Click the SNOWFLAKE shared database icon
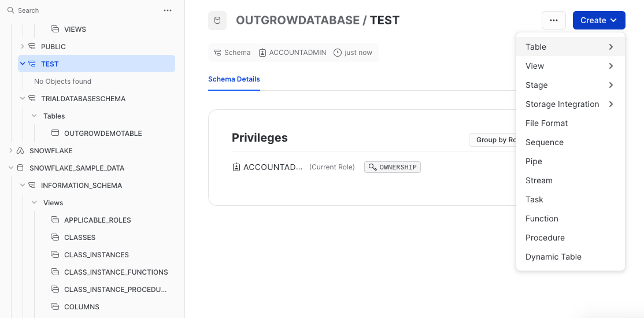Screen dimensions: 644x318 point(21,150)
